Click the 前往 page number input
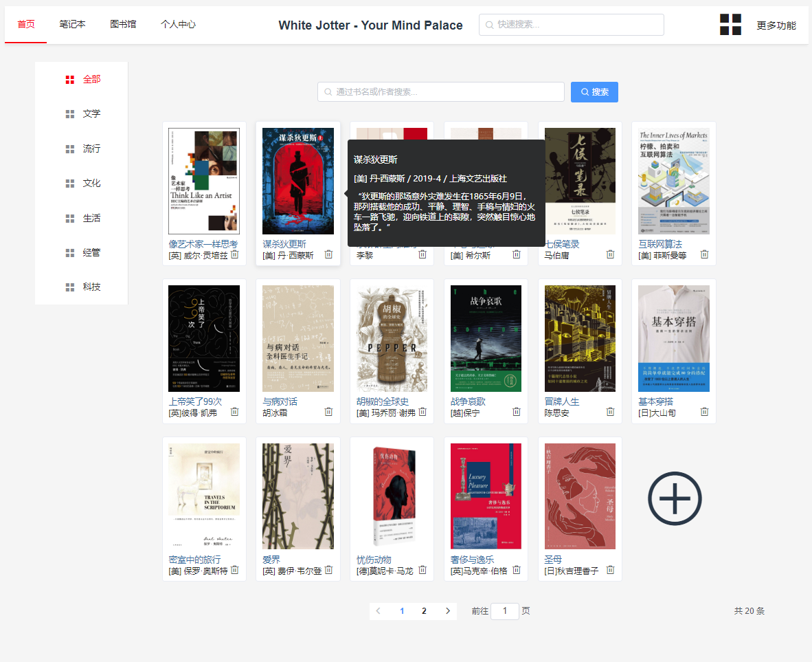 505,611
